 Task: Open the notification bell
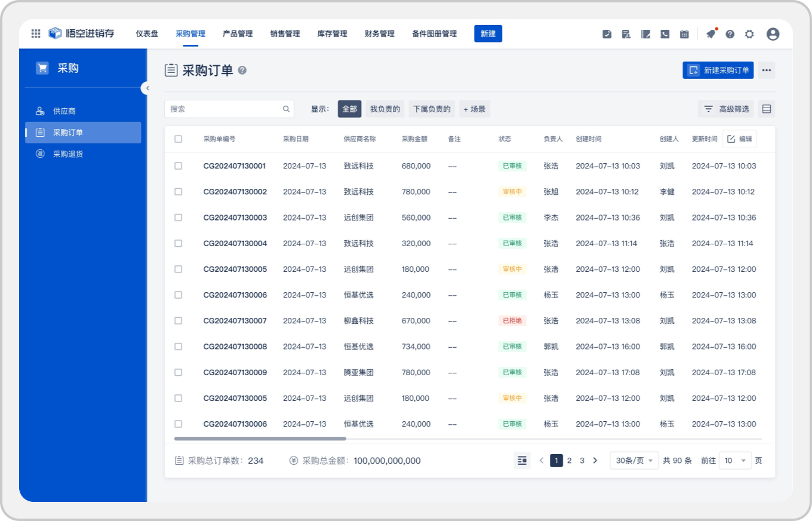coord(710,34)
